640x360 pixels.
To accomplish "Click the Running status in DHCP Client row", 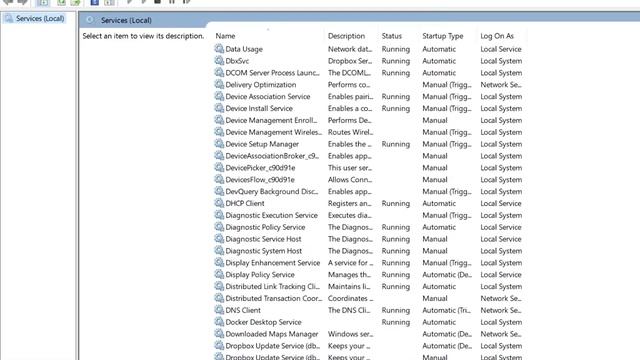I will point(396,203).
